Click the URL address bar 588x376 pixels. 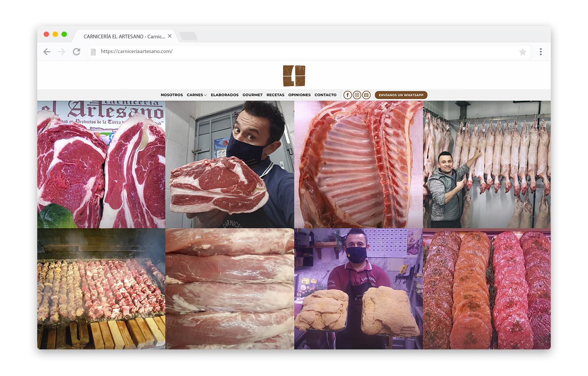click(301, 52)
